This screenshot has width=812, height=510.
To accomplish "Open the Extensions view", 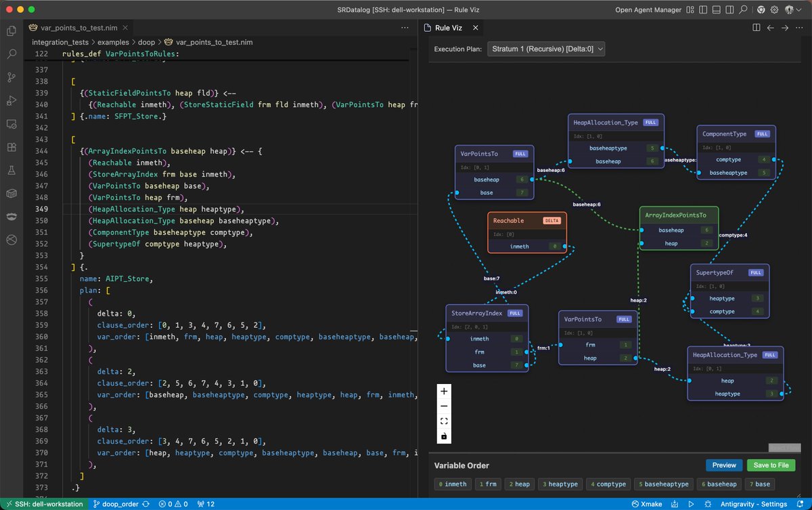I will pyautogui.click(x=11, y=147).
